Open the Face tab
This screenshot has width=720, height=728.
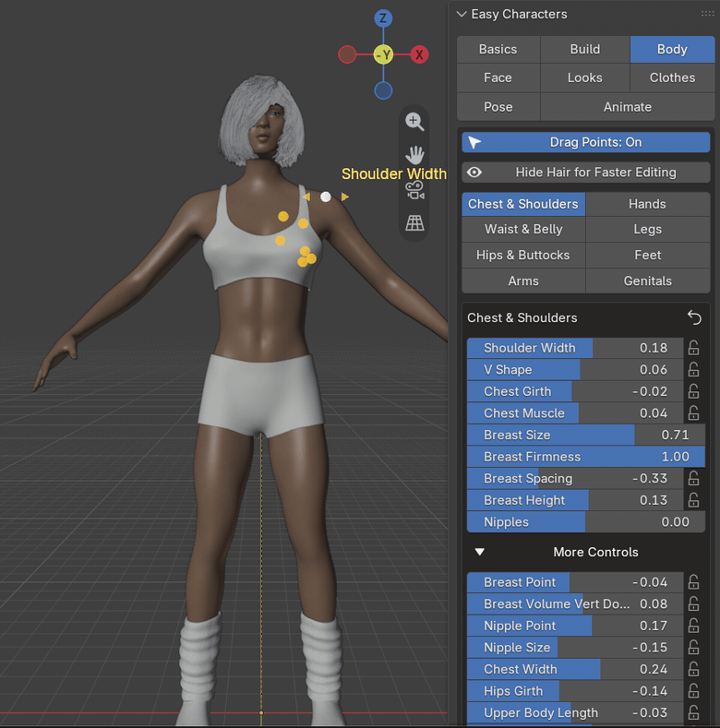tap(498, 78)
